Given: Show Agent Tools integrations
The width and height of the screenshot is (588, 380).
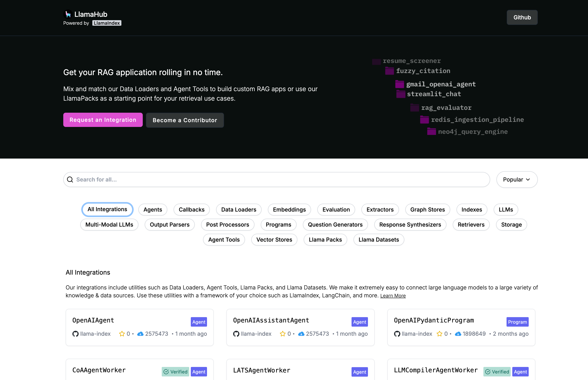Looking at the screenshot, I should point(224,240).
